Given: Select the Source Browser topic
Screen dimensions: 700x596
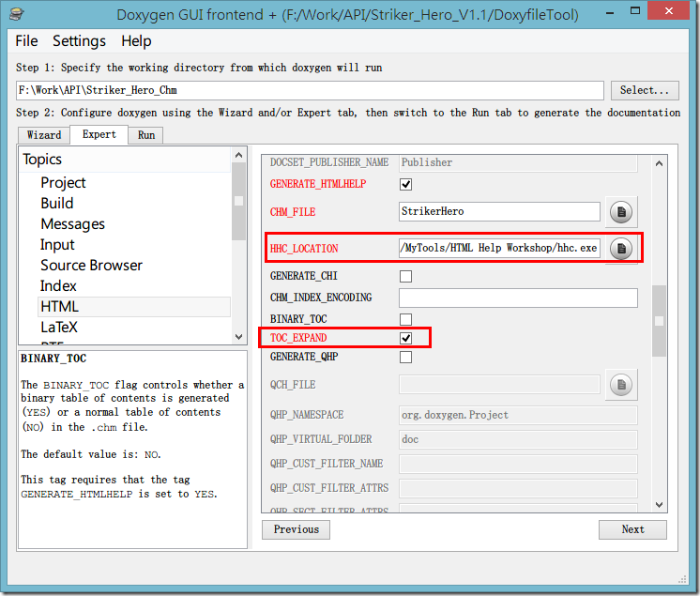Looking at the screenshot, I should point(91,266).
